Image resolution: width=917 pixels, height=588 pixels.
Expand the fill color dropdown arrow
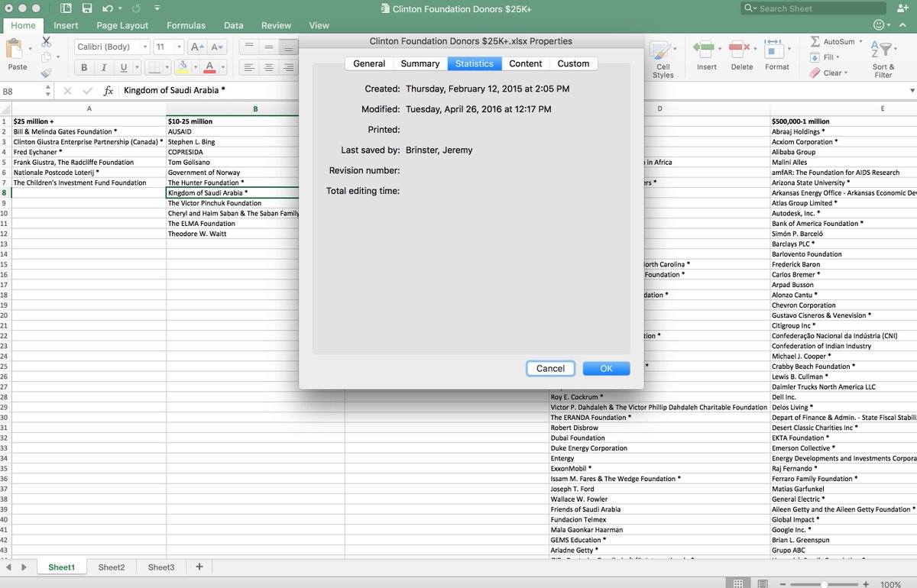[x=195, y=67]
